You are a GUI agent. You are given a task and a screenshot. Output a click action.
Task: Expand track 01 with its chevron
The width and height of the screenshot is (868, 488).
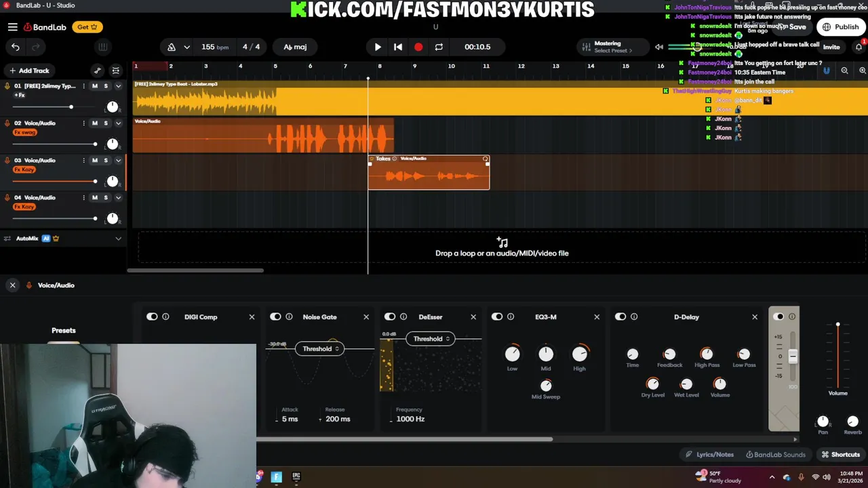(x=118, y=86)
